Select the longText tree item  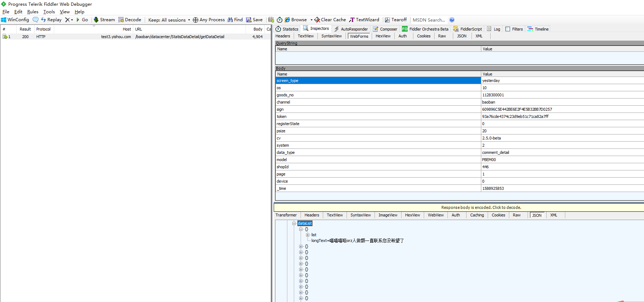(357, 241)
